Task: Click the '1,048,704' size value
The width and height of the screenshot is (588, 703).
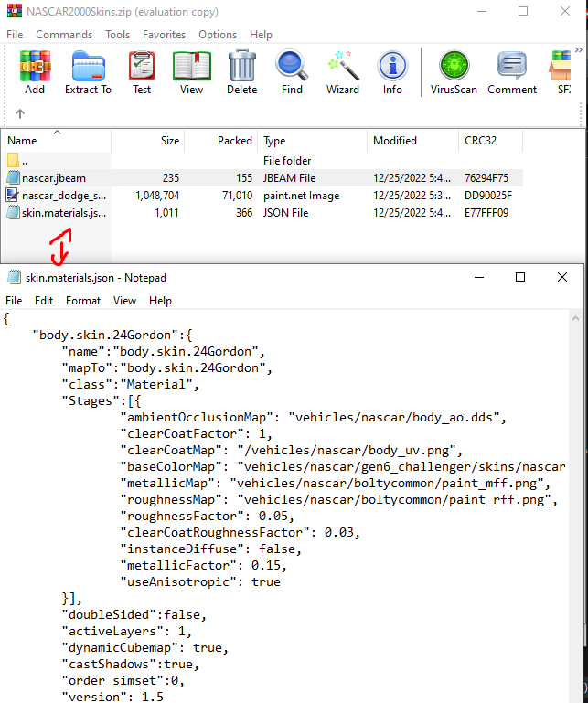Action: (157, 196)
